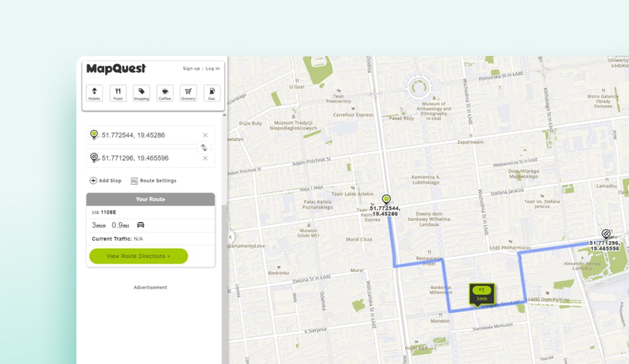Click into the starting coordinates input field
The width and height of the screenshot is (629, 364).
(x=149, y=135)
